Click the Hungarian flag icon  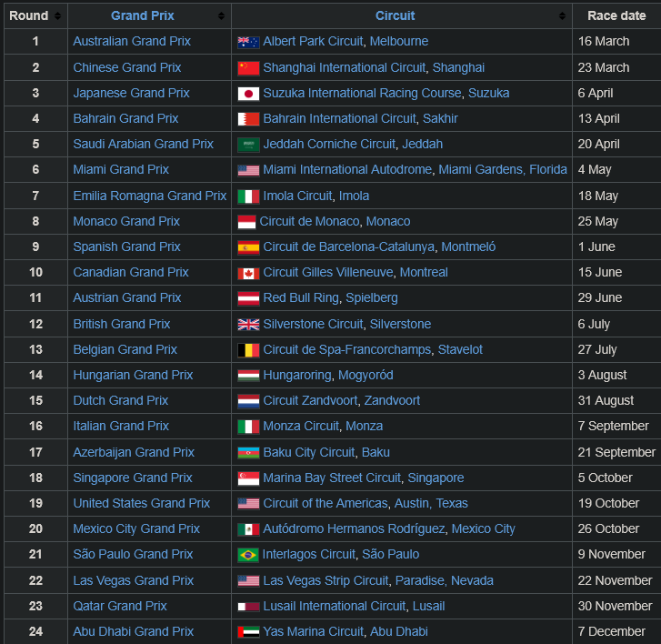click(248, 376)
